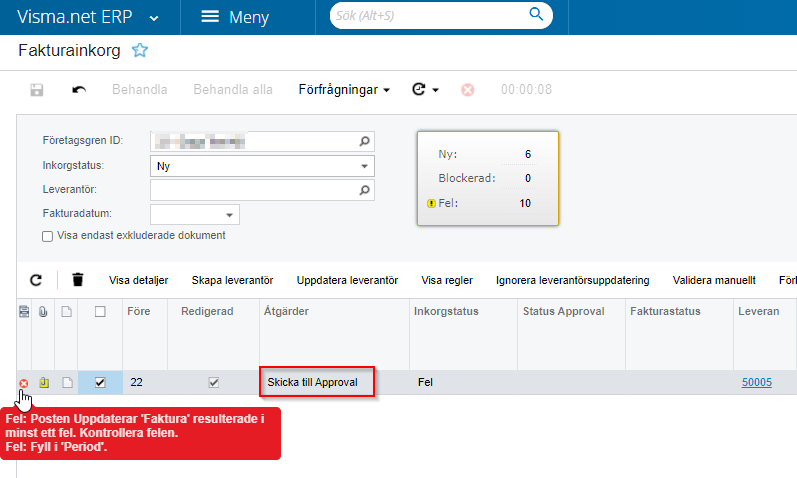The height and width of the screenshot is (478, 797).
Task: Click the Fel count value 10
Action: [x=525, y=203]
